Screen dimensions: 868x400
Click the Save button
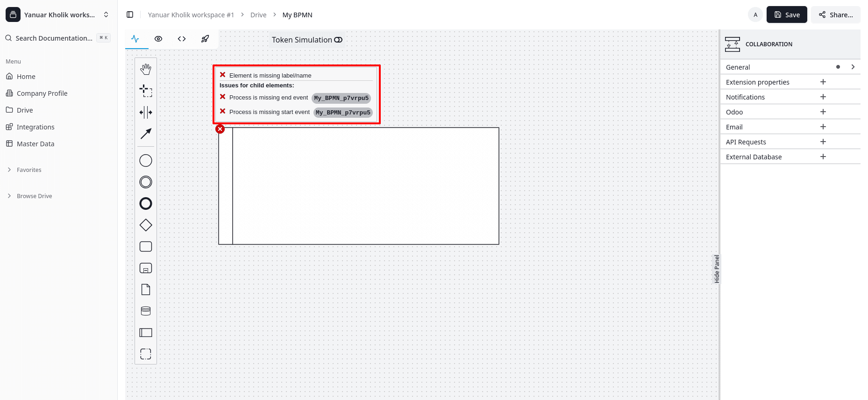(x=787, y=15)
